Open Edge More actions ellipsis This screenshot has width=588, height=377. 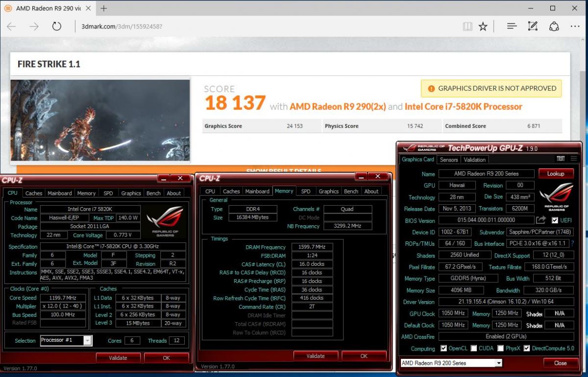[575, 26]
